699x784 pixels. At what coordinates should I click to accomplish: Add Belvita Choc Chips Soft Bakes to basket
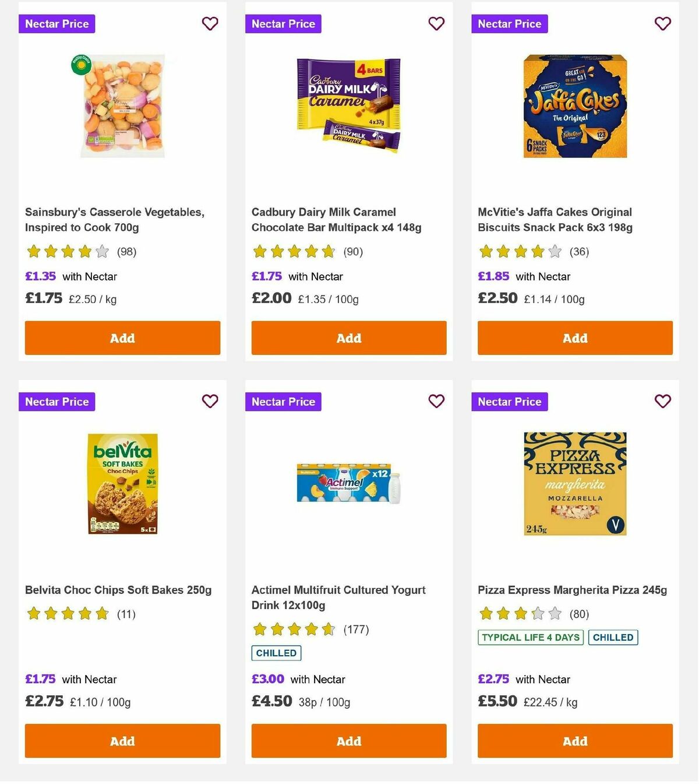pos(122,741)
